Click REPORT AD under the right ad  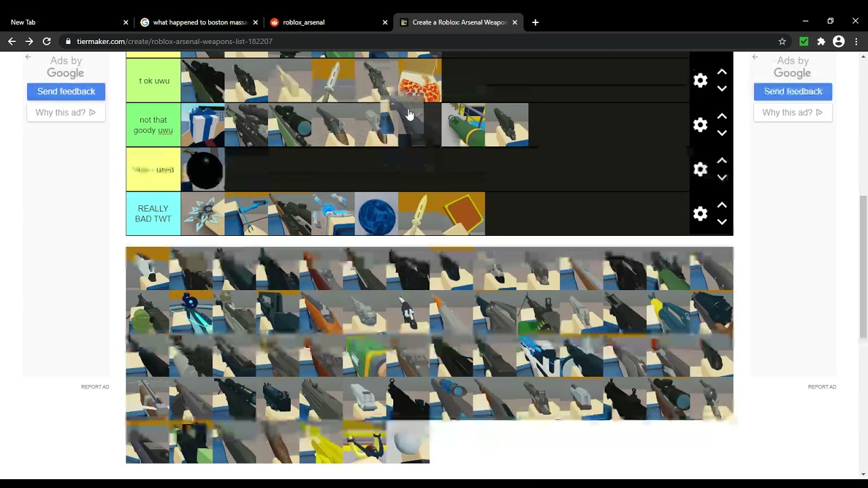coord(822,387)
